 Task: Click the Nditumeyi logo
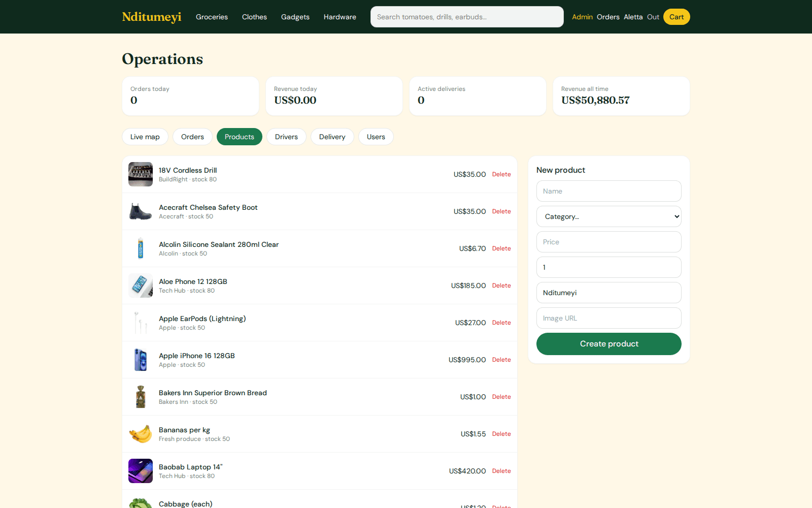click(152, 17)
